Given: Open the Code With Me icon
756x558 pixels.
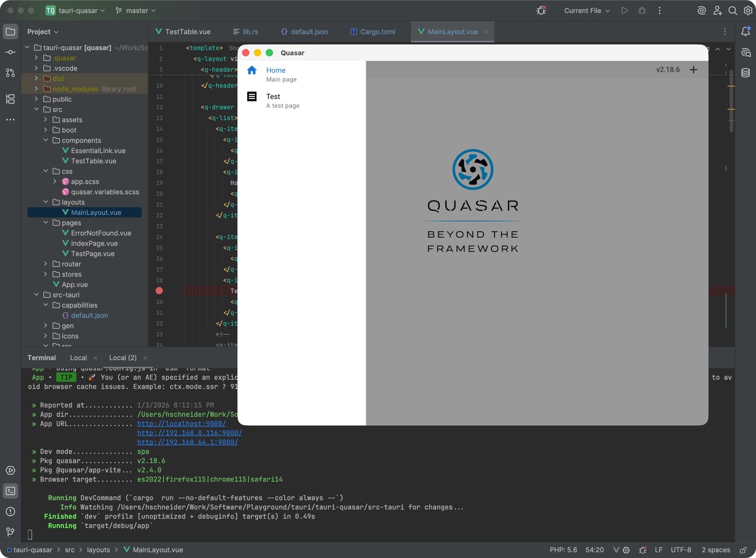Looking at the screenshot, I should 717,10.
